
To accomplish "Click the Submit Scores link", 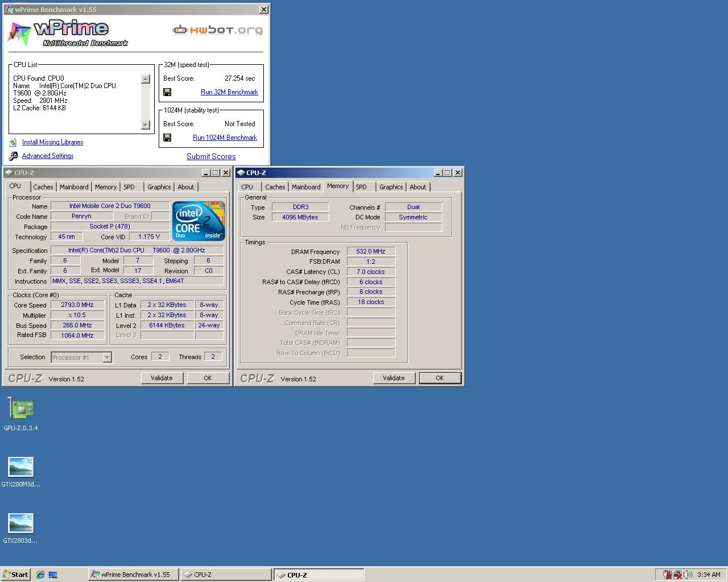I will click(211, 157).
